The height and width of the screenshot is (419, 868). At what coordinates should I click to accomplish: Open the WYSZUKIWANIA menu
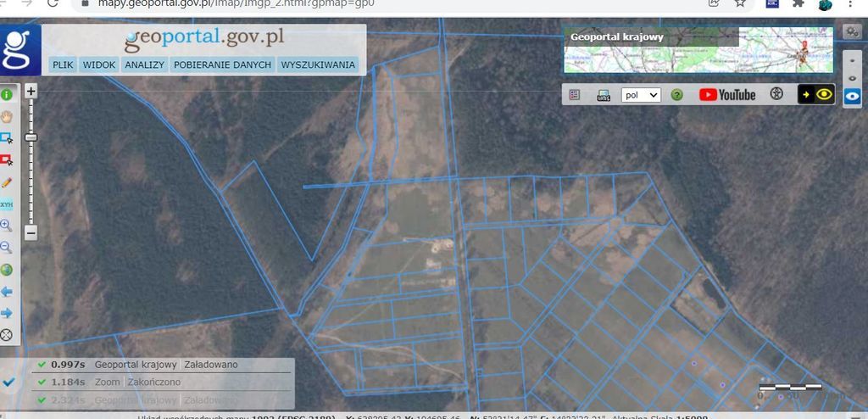click(x=318, y=64)
